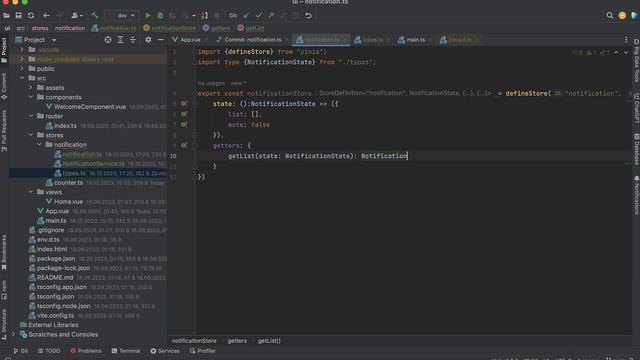Start debugging with the green bug icon

tap(160, 16)
